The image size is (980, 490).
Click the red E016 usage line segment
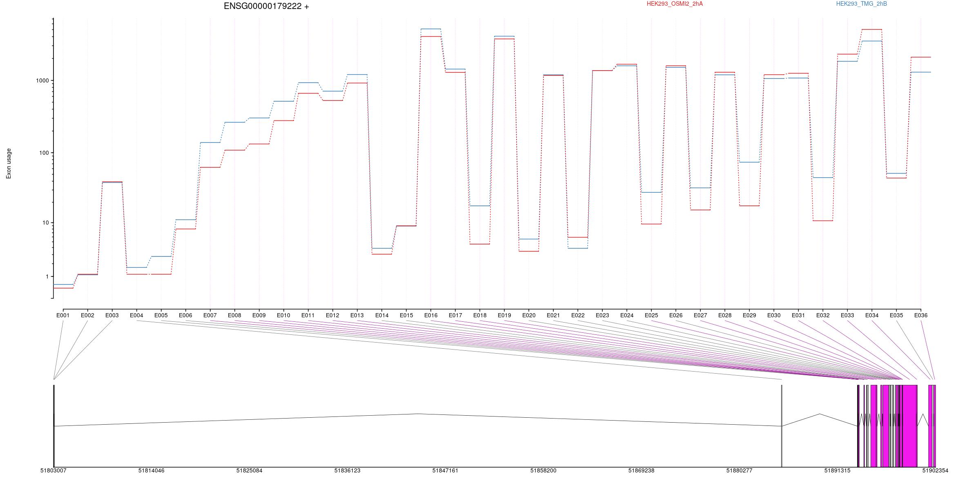pos(431,37)
